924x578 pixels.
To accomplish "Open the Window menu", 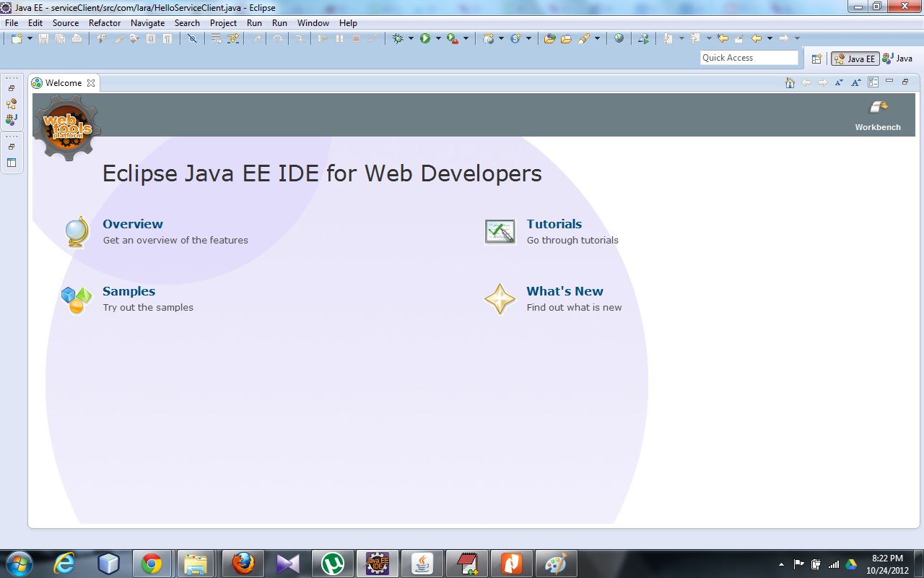I will [313, 23].
